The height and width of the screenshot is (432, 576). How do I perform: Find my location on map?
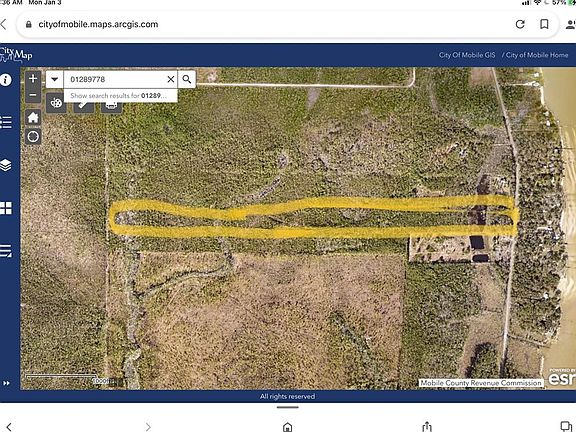[x=33, y=137]
